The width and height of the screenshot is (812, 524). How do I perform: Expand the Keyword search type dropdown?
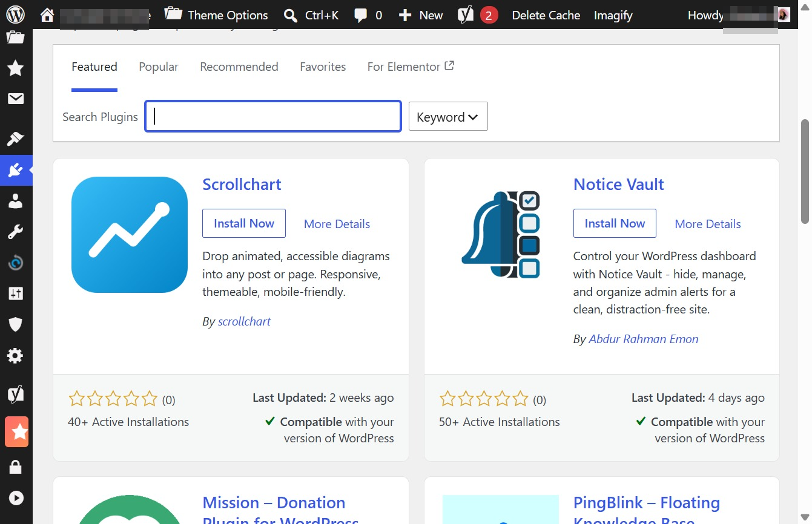[448, 116]
